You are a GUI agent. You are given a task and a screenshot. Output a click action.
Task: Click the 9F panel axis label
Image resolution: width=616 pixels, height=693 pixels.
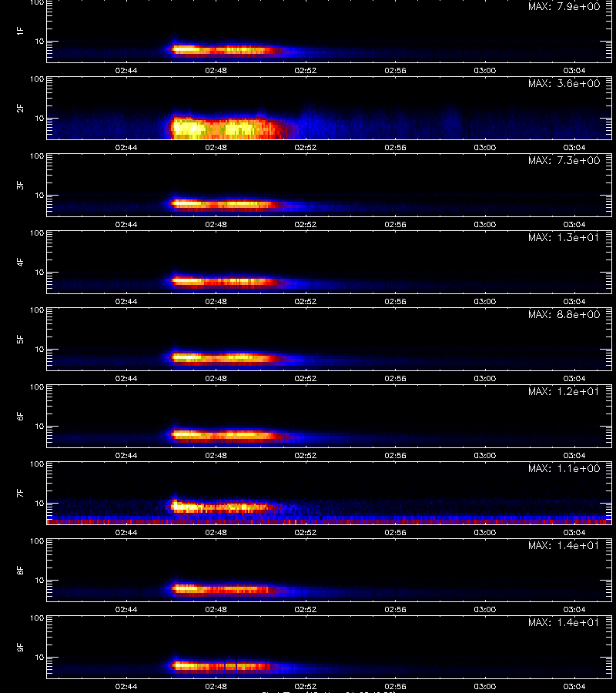click(x=20, y=647)
